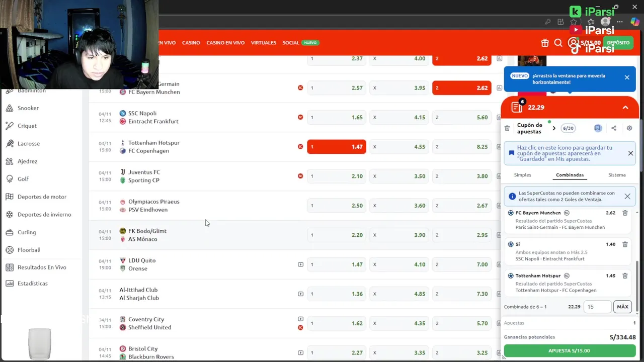Viewport: 644px width, 362px height.
Task: Select FK Bodo/Glimt home win 2.20
Action: (x=337, y=235)
